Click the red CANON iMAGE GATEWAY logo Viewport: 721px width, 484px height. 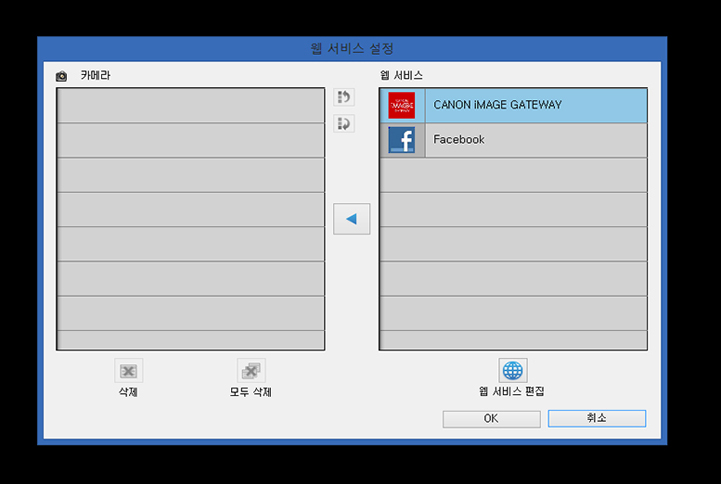pyautogui.click(x=402, y=105)
